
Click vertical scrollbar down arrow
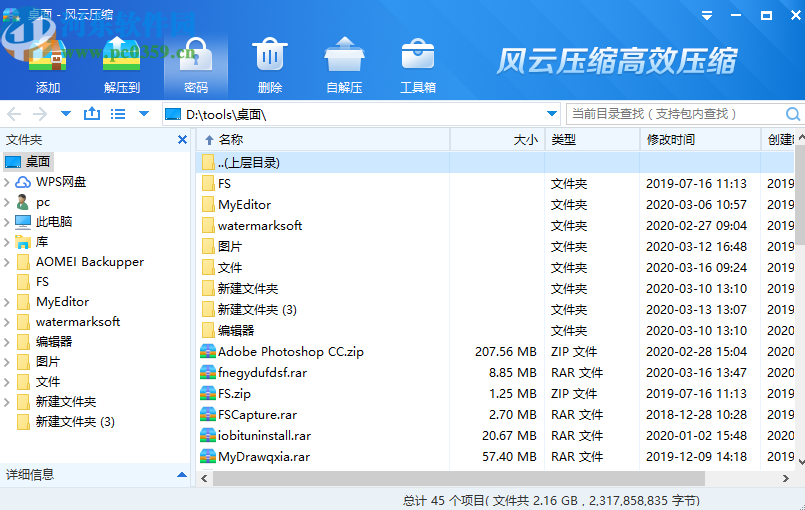pos(800,462)
